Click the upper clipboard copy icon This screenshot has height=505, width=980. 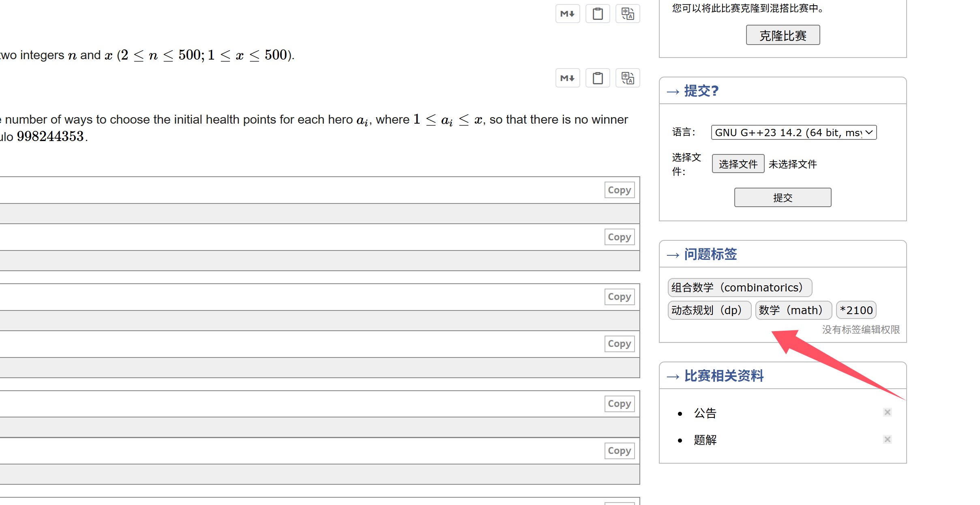click(x=598, y=14)
